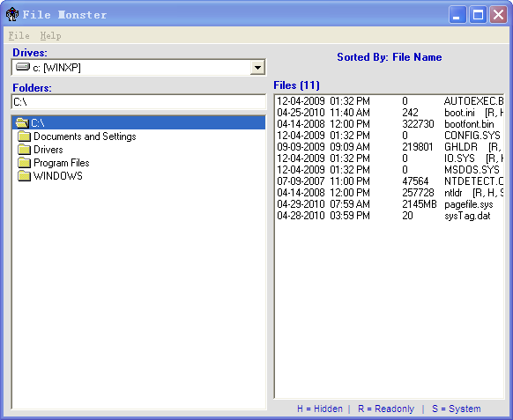The image size is (513, 420).
Task: Click the Folders path field showing C:\
Action: point(138,102)
